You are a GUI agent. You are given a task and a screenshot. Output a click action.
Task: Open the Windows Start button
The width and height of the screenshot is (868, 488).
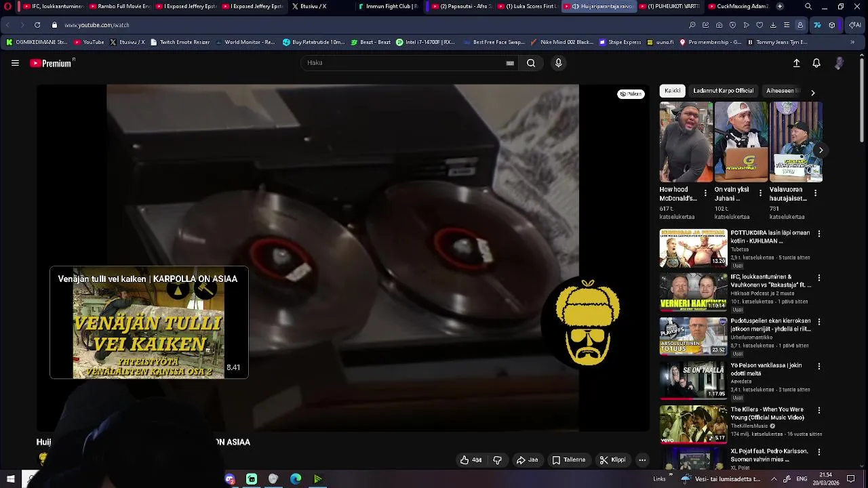[x=10, y=479]
